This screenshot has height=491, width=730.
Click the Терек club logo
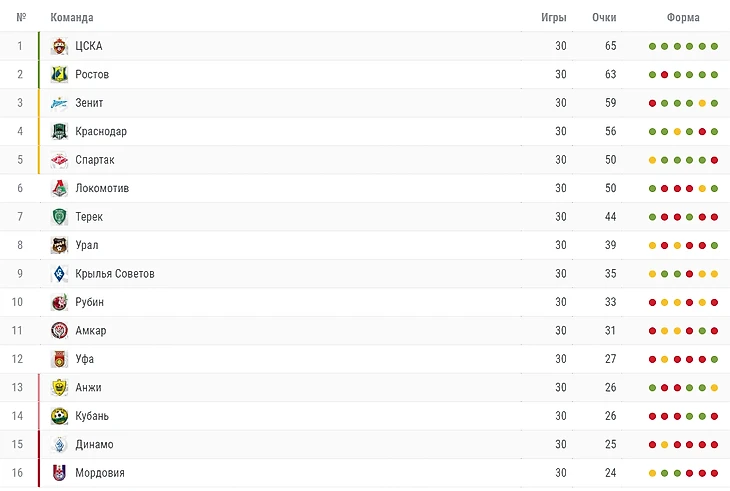pyautogui.click(x=59, y=217)
